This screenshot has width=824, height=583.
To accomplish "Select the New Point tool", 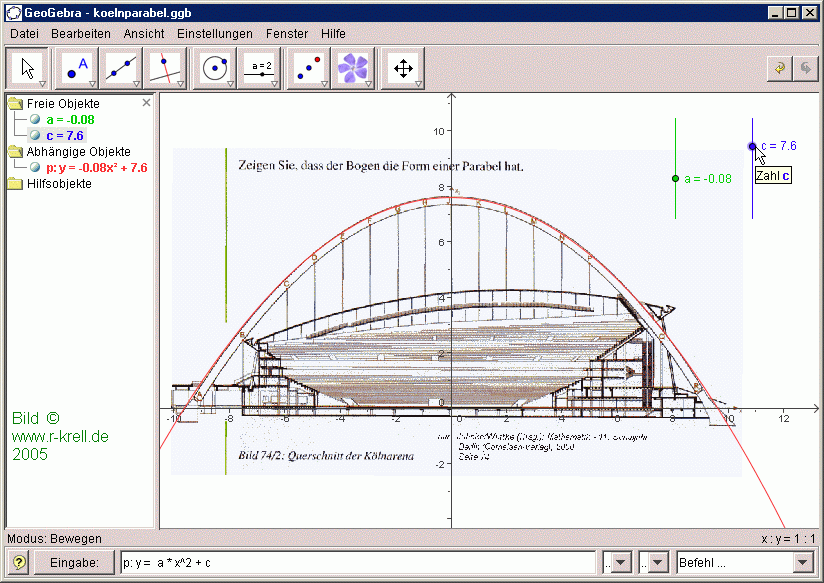I will (76, 68).
